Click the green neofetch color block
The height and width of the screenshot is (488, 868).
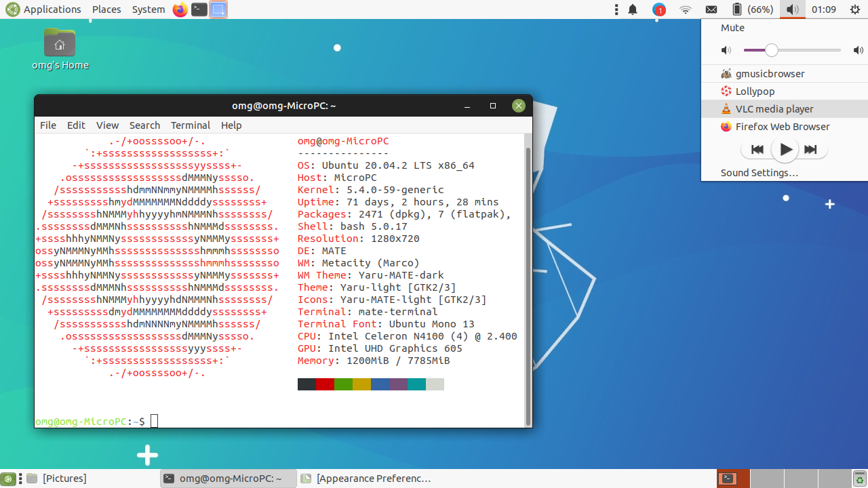(x=343, y=384)
